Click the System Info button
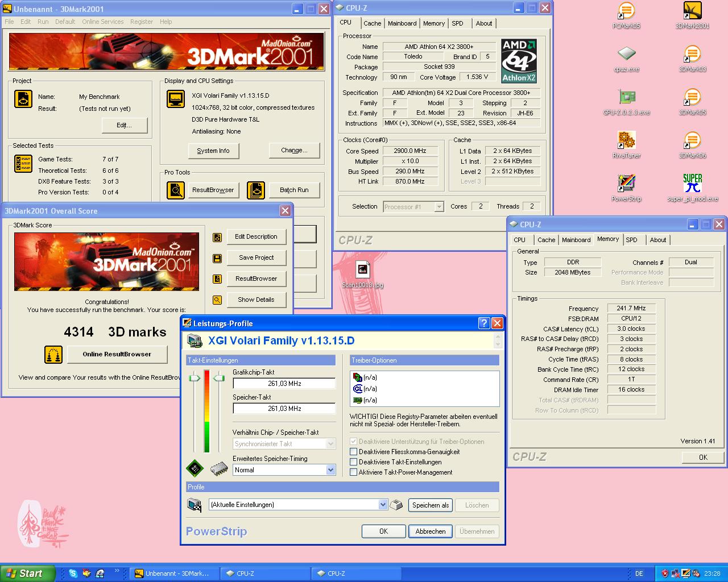The image size is (728, 582). [213, 151]
